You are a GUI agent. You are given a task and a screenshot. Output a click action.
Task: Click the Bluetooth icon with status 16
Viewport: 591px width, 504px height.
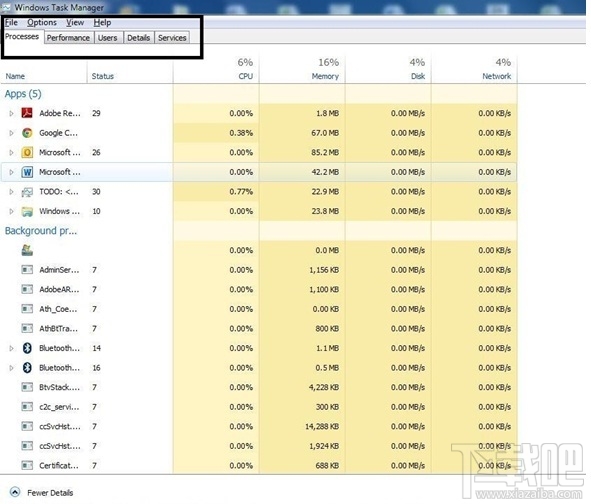[27, 368]
